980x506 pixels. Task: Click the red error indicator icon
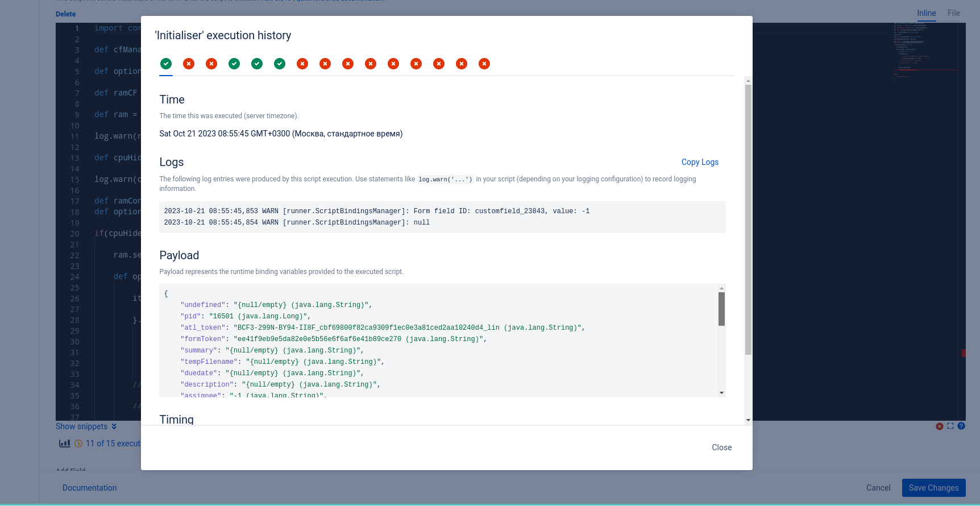coord(940,426)
